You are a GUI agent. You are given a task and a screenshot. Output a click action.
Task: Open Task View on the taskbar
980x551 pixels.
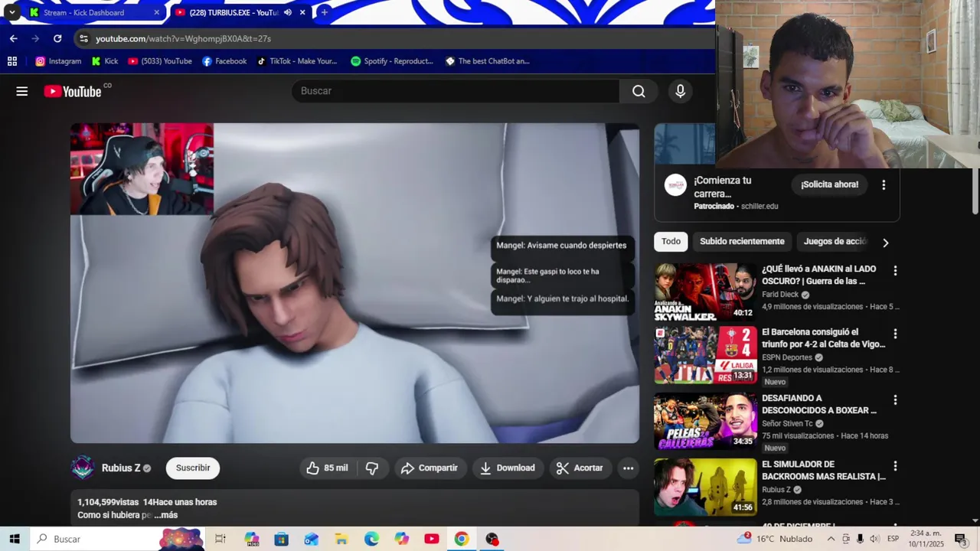(220, 539)
